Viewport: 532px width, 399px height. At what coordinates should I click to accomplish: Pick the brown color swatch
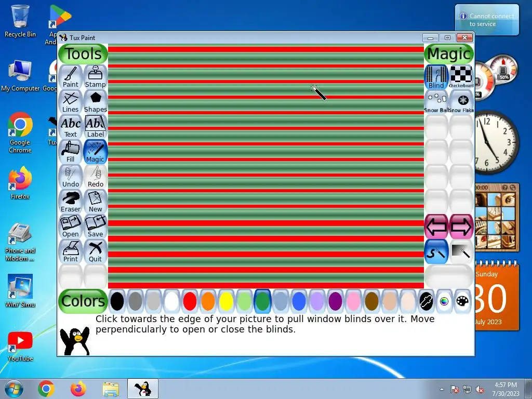coord(371,301)
